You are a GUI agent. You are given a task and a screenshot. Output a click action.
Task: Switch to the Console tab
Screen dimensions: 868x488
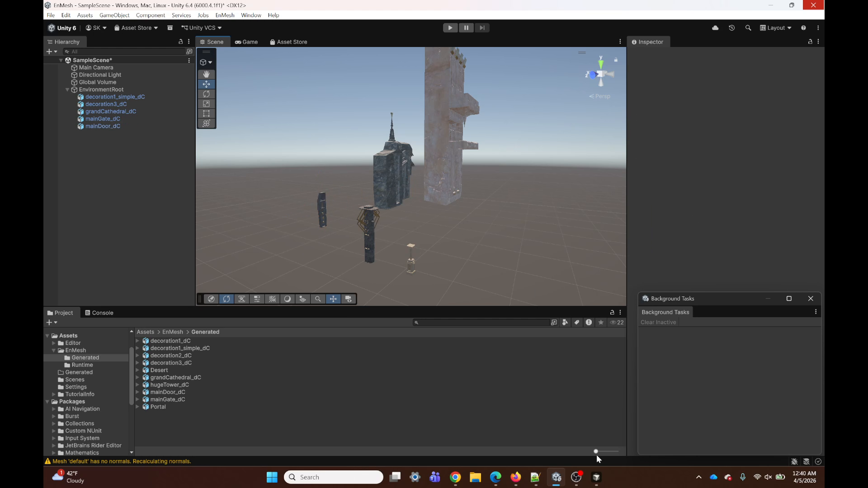[x=99, y=313]
